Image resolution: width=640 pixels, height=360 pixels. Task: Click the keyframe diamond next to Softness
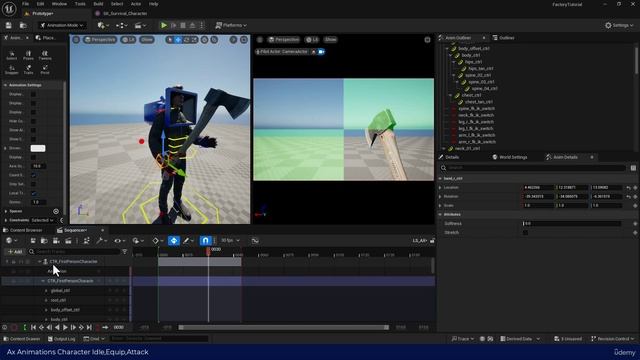pos(635,224)
